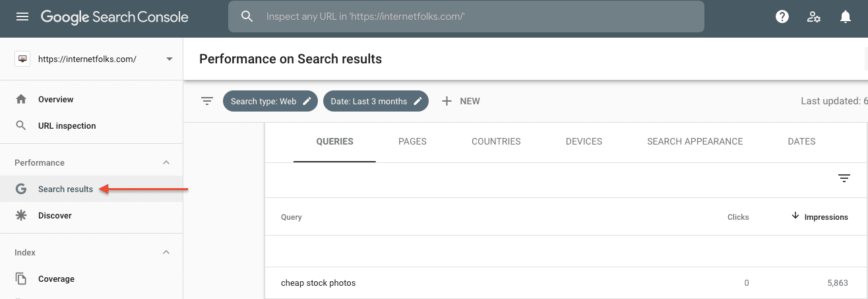Screen dimensions: 868x299
Task: Switch to the Countries tab
Action: 496,141
